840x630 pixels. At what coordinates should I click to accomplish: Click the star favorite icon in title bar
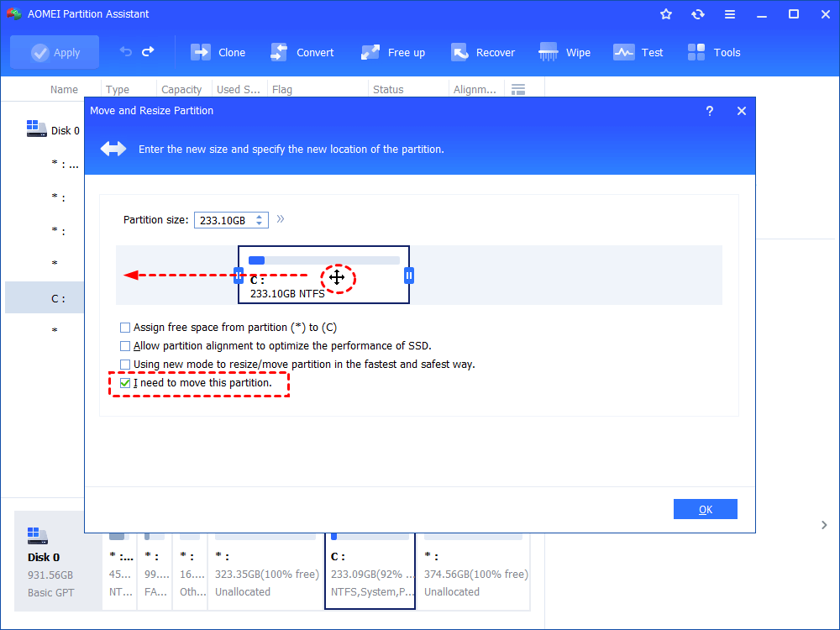[666, 14]
